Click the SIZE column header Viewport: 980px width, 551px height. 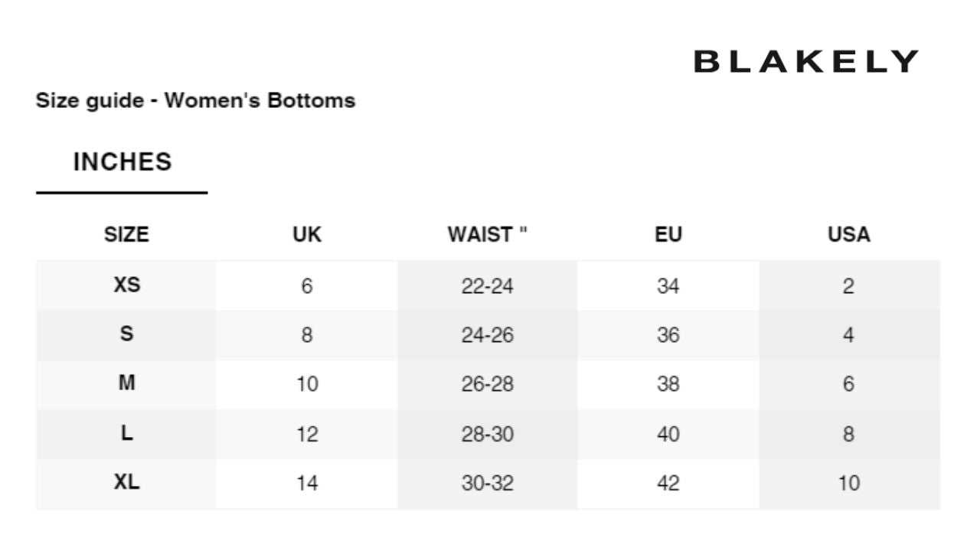(x=126, y=234)
